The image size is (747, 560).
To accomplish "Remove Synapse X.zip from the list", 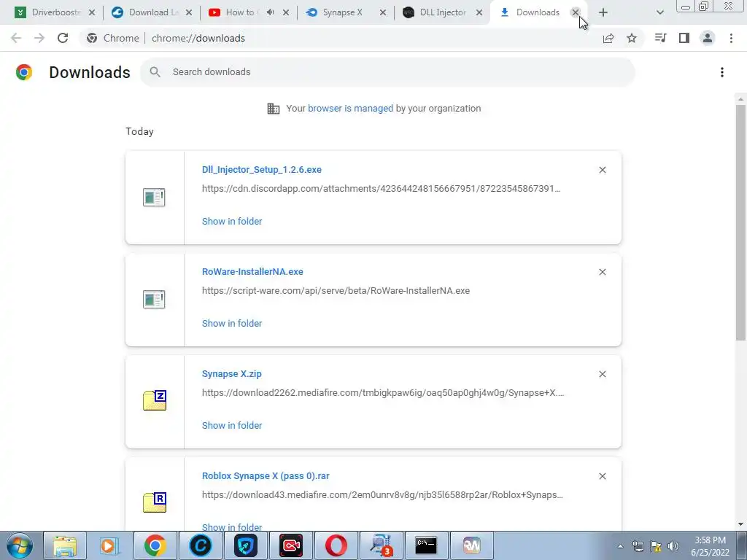I will [602, 374].
